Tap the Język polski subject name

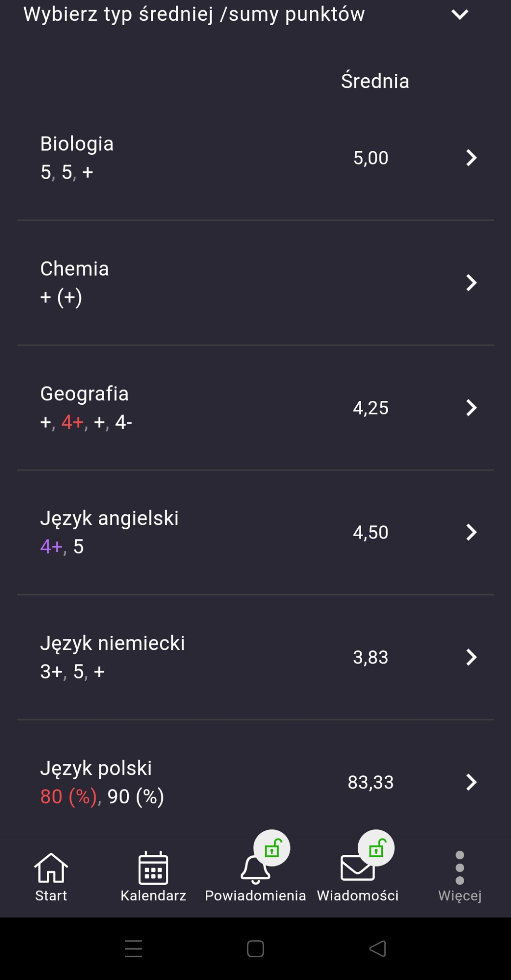click(x=96, y=768)
